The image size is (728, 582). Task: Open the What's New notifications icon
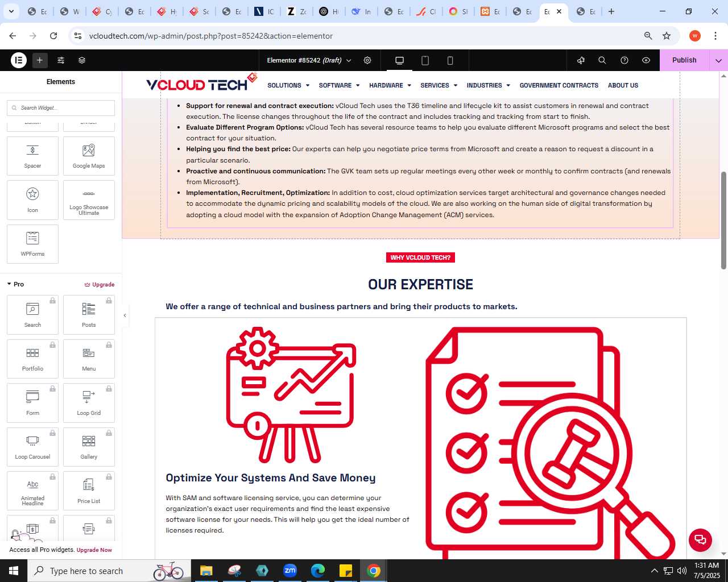[581, 60]
